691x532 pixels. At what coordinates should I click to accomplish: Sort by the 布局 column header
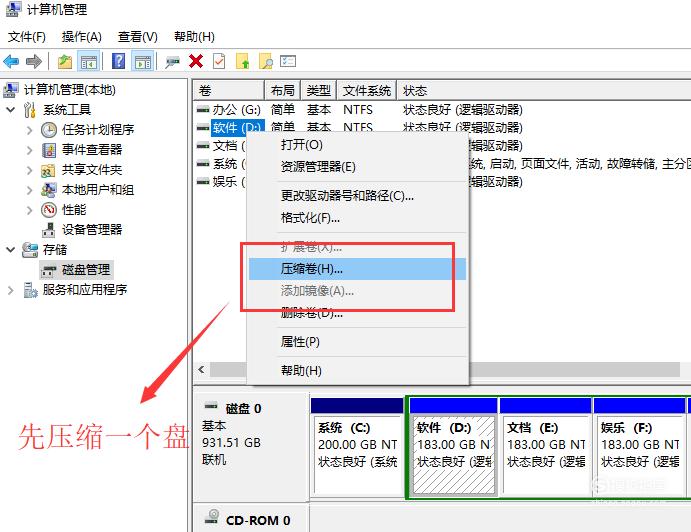[x=282, y=90]
